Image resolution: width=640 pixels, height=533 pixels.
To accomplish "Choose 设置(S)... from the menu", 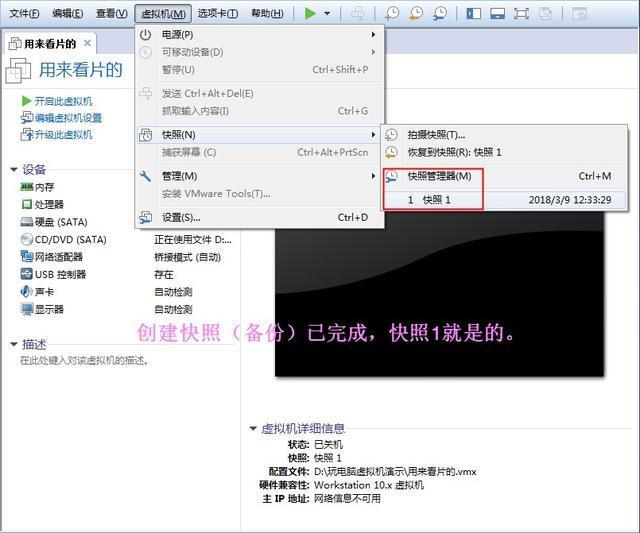I will pyautogui.click(x=260, y=218).
